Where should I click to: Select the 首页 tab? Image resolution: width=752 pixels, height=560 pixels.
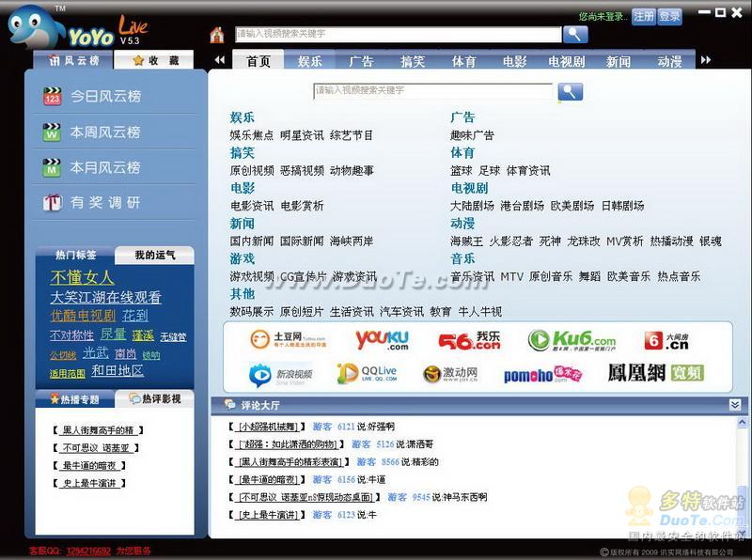258,61
